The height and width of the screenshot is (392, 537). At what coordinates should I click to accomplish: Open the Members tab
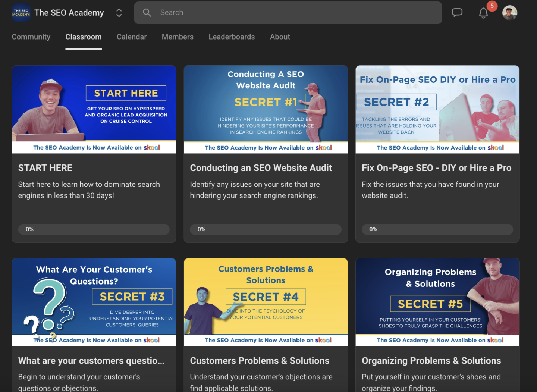point(178,37)
